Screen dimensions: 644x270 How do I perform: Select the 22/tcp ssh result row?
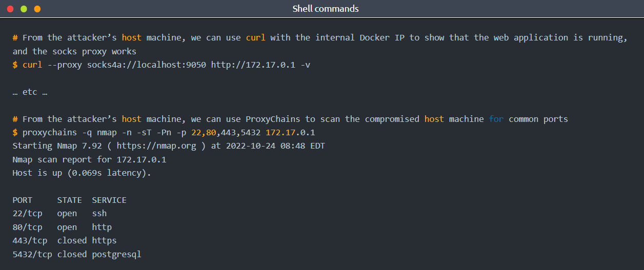click(x=59, y=214)
